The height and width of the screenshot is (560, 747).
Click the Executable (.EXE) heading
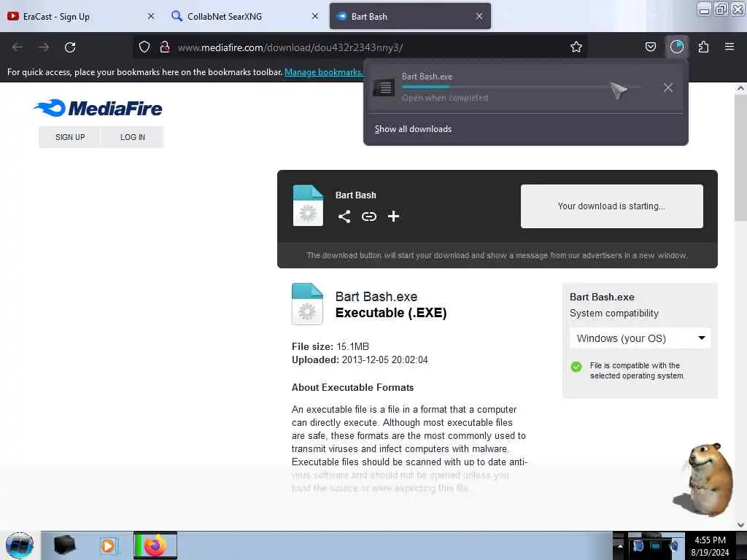pos(391,313)
